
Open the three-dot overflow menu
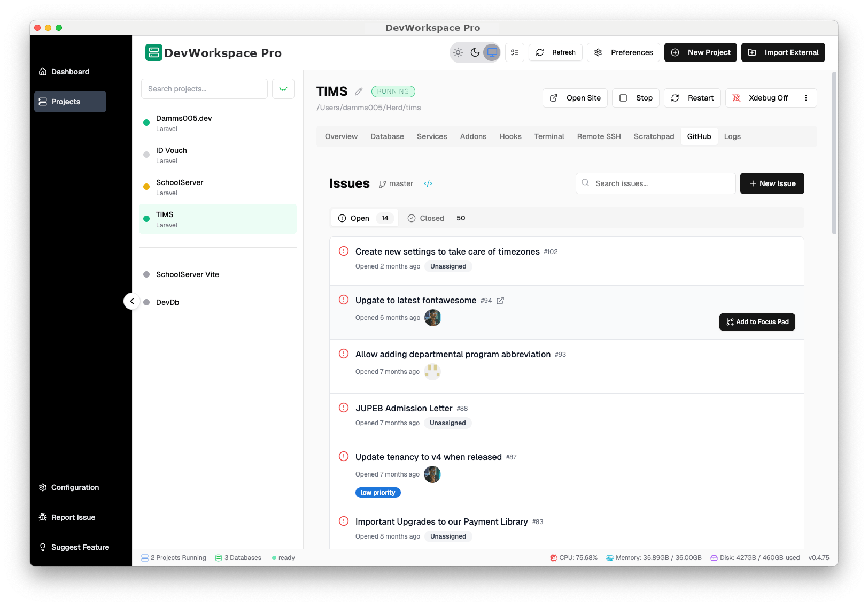click(806, 98)
